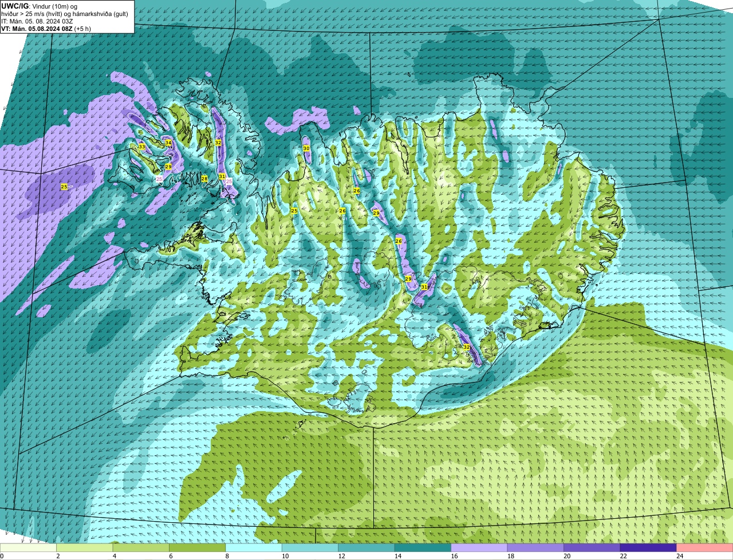The image size is (733, 560).
Task: Click the white 25 label beside yellow 31
Action: tap(229, 181)
